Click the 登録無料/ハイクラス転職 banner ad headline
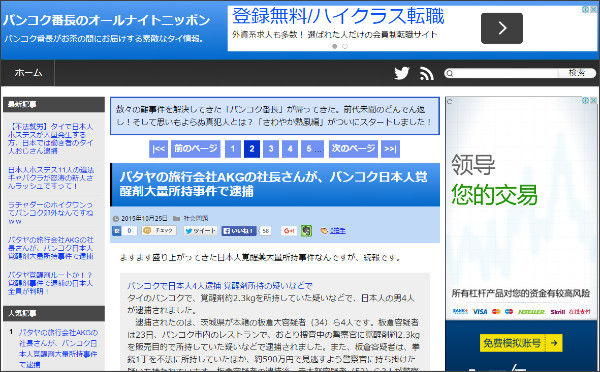This screenshot has width=600, height=372. pos(338,16)
